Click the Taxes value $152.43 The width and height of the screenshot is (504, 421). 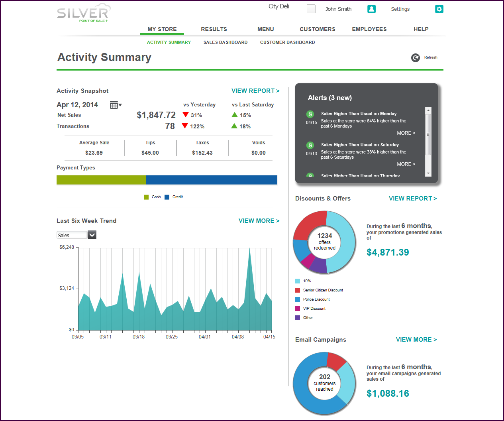tap(202, 153)
